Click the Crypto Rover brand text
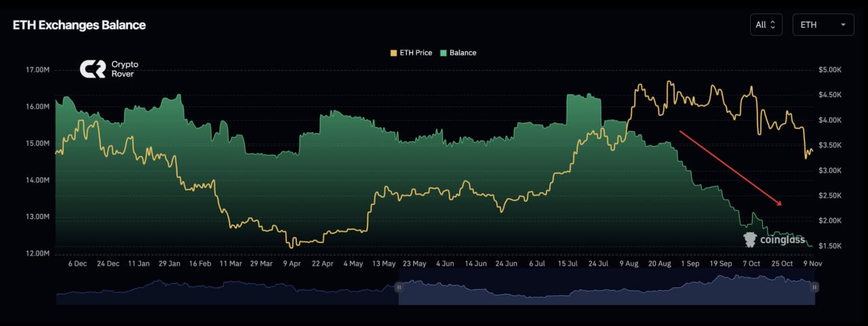868x326 pixels. 124,69
